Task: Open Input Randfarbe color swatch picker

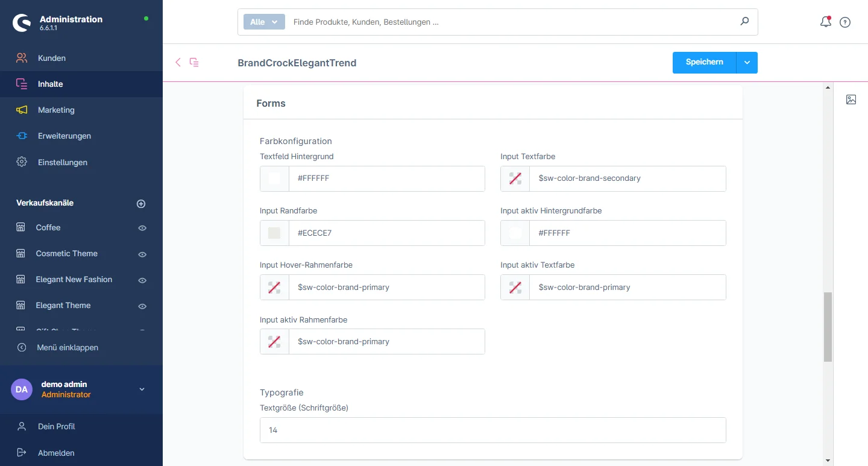Action: [x=274, y=233]
